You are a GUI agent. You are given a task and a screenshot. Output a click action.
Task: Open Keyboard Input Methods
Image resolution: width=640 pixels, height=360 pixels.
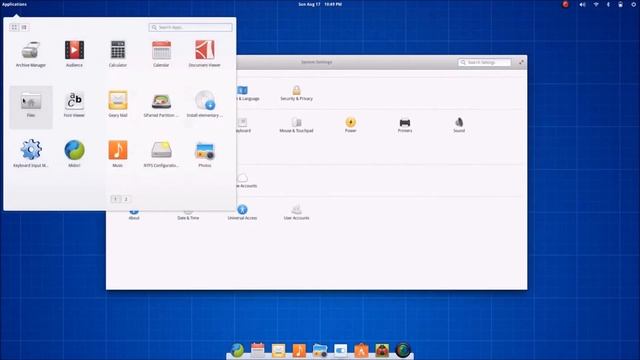click(31, 154)
